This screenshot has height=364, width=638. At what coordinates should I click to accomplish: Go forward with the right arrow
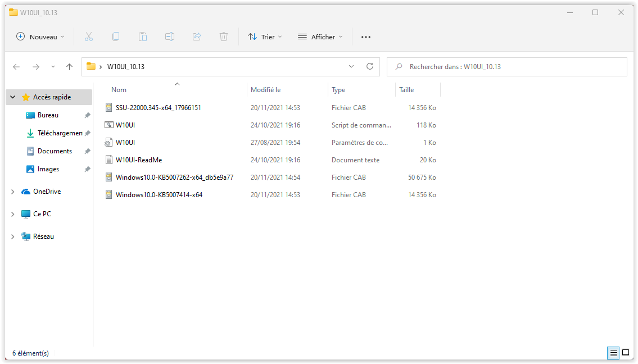coord(36,67)
